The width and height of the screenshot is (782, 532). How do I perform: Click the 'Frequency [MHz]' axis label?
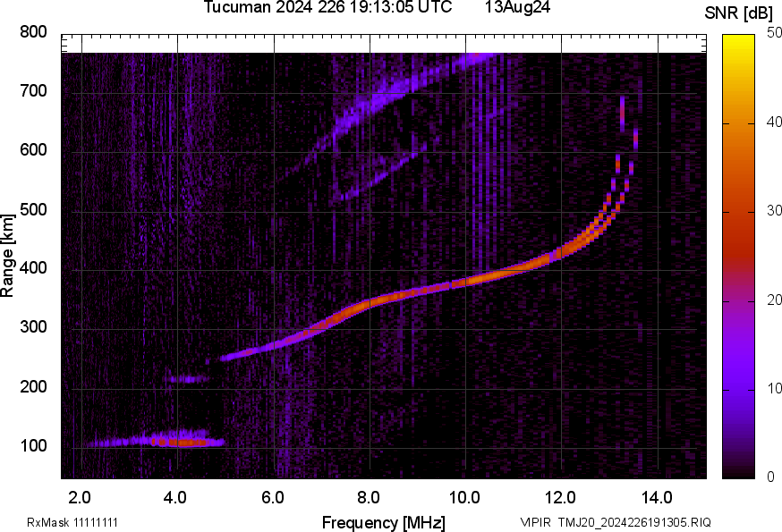(x=384, y=522)
